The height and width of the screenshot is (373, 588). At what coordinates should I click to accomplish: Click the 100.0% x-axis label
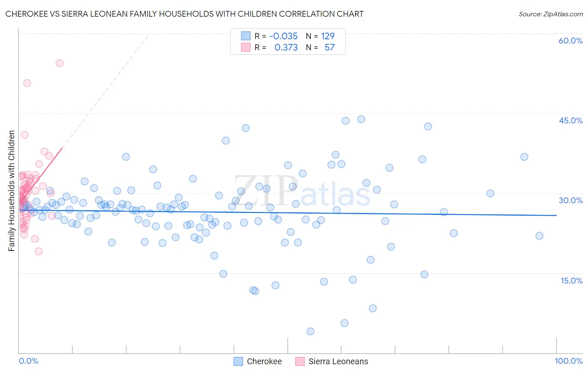tap(568, 361)
